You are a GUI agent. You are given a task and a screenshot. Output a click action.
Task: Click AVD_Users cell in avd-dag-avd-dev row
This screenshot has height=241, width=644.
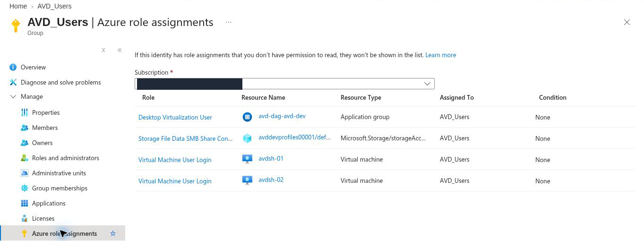tap(455, 117)
